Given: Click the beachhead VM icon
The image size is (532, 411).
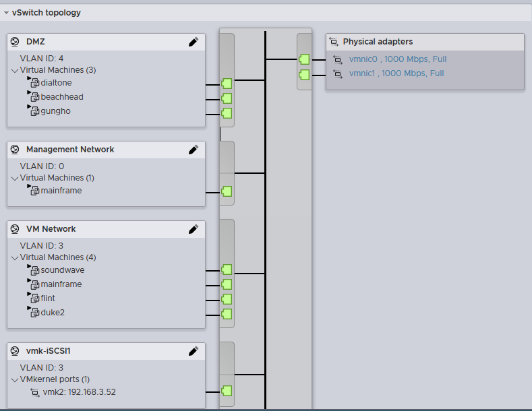Looking at the screenshot, I should [34, 96].
